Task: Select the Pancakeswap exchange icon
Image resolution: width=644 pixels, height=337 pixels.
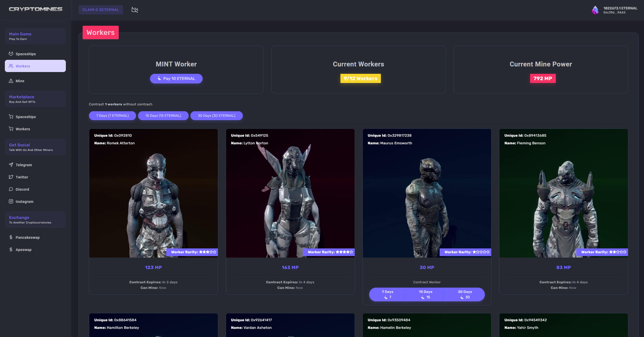Action: pos(11,237)
